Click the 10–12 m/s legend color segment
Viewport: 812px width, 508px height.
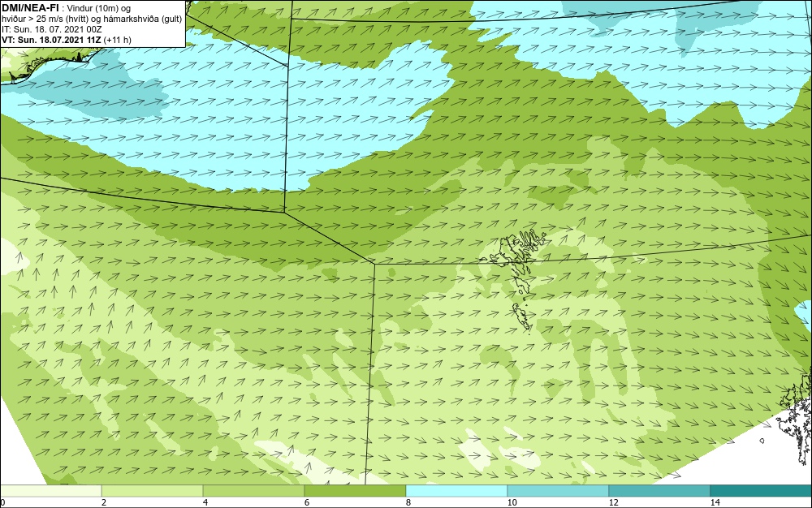pyautogui.click(x=558, y=491)
